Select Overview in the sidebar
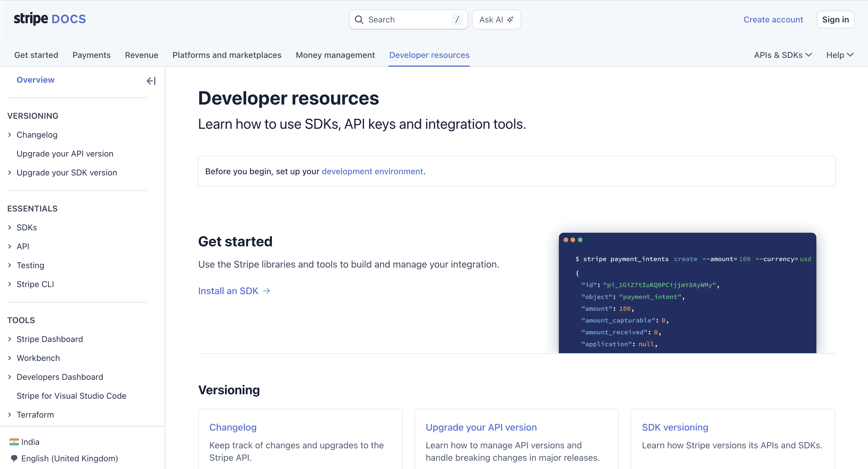The image size is (868, 469). point(35,79)
